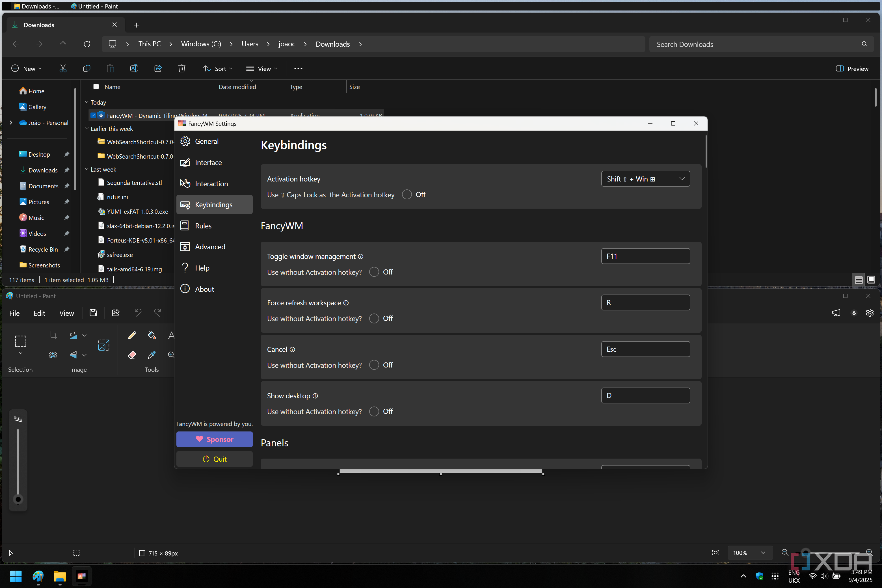The width and height of the screenshot is (882, 588).
Task: Click the Sponsor button
Action: click(x=215, y=439)
